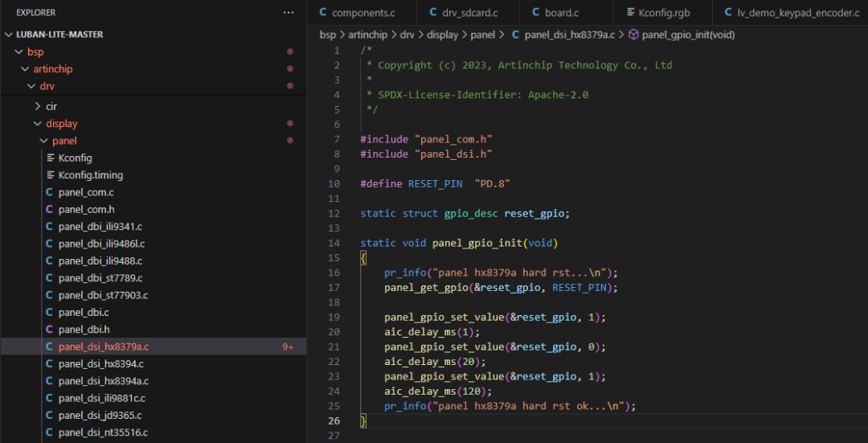
Task: Click the Kconfig.rgb tab file icon
Action: (x=629, y=13)
